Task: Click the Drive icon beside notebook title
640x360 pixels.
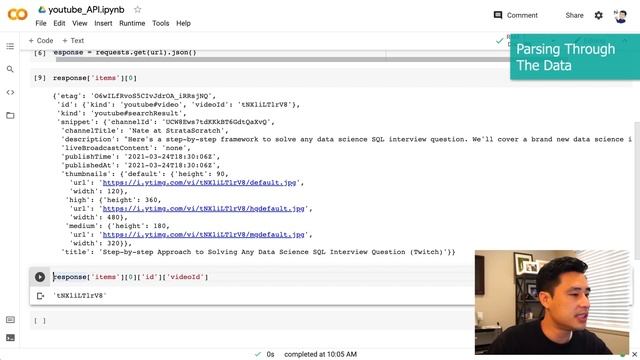Action: (x=42, y=9)
